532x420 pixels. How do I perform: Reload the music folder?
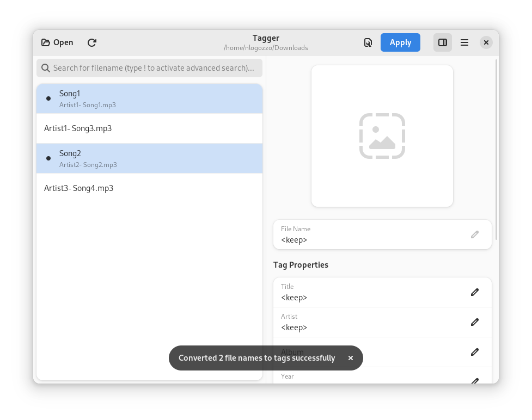pyautogui.click(x=92, y=42)
